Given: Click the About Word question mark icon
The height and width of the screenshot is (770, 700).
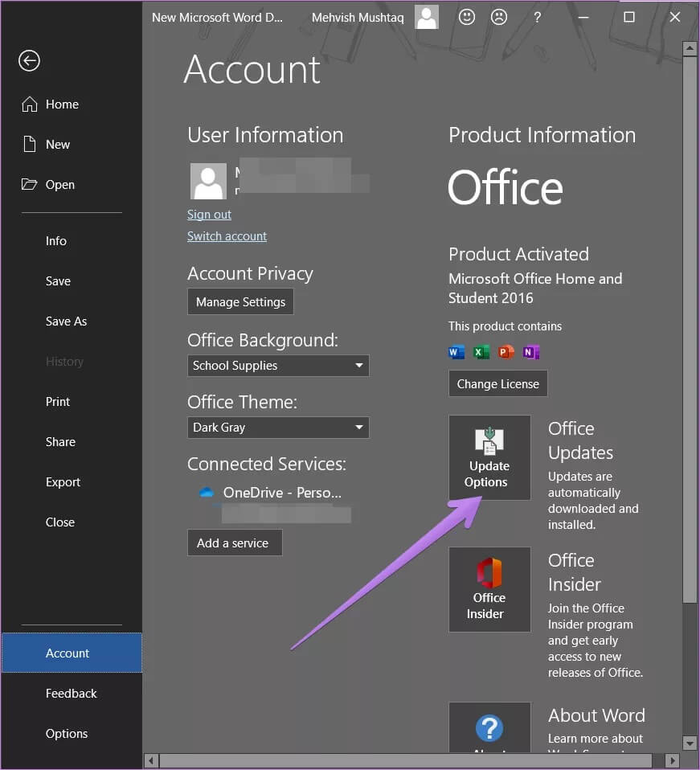Looking at the screenshot, I should (x=489, y=727).
